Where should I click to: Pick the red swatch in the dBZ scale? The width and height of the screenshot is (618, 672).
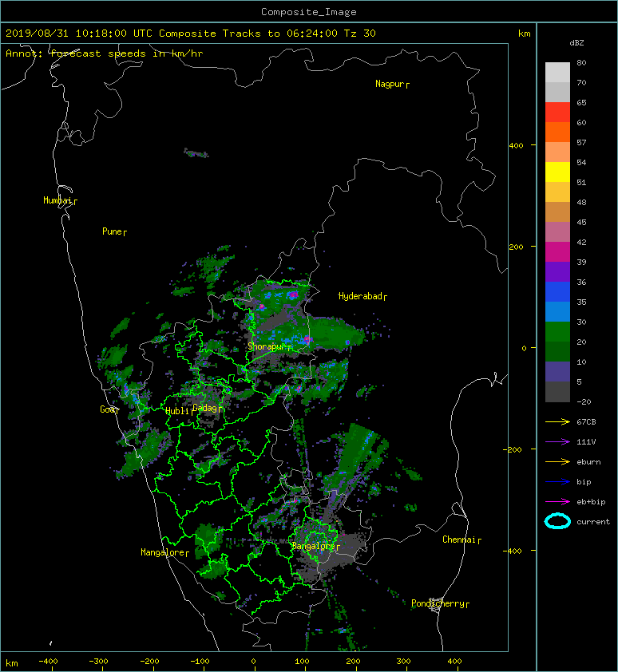tap(557, 112)
